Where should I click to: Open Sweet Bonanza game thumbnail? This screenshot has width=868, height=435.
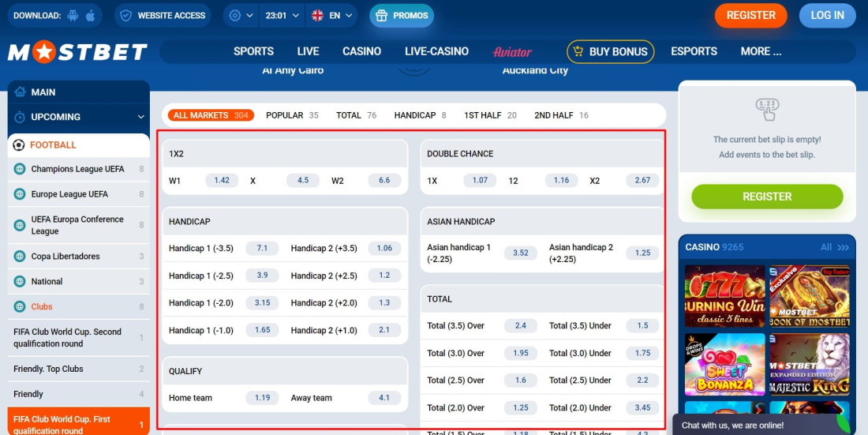(724, 364)
